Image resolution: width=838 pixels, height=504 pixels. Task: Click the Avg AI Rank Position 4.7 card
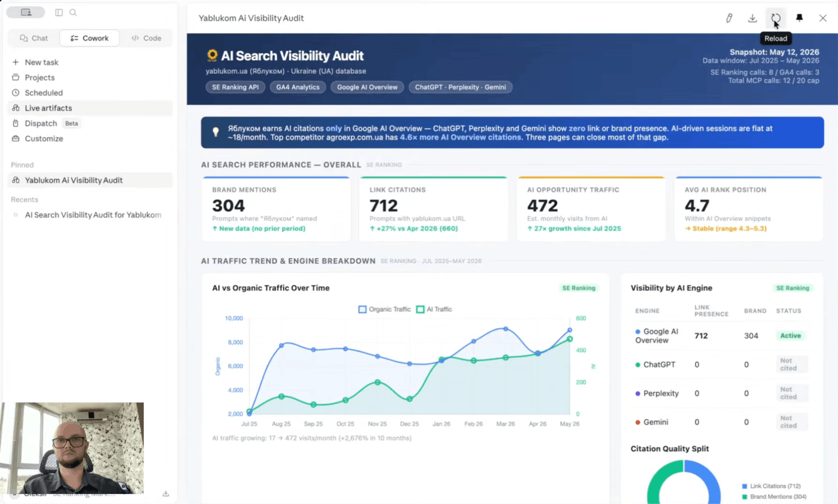click(749, 209)
